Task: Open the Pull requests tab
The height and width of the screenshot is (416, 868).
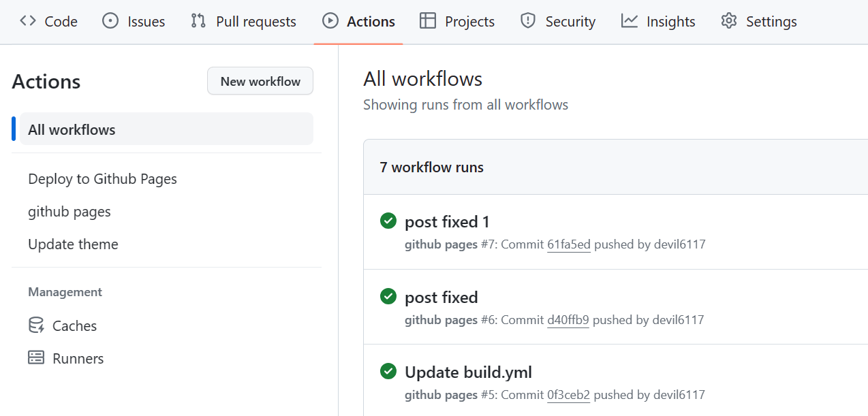Action: coord(243,22)
